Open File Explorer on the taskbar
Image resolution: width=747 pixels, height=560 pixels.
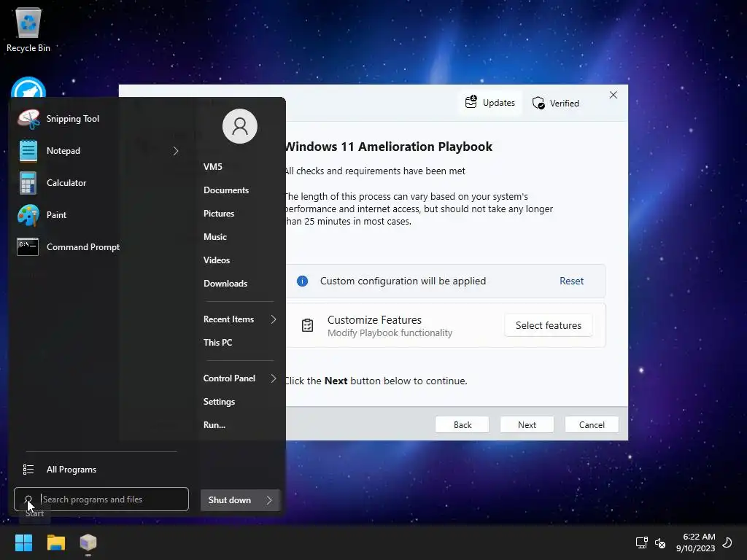click(x=55, y=542)
